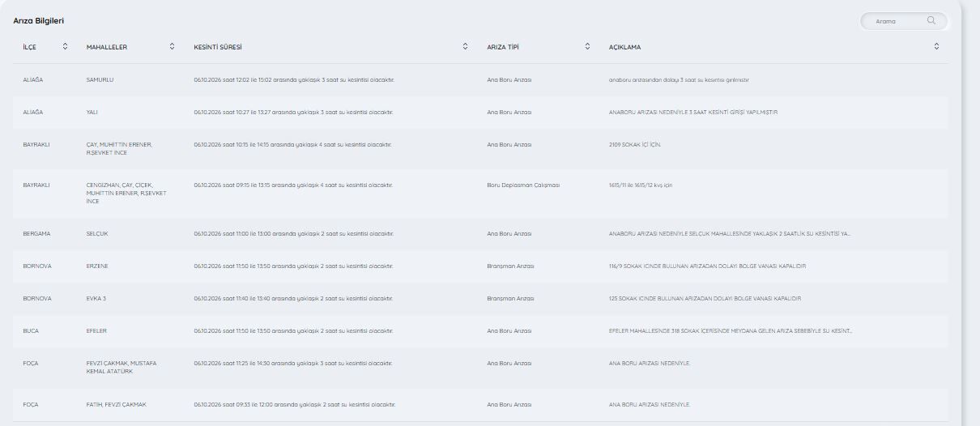Click BAYRAKLI in the Boru Deplasman row
Viewport: 980px width, 426px height.
pos(36,185)
